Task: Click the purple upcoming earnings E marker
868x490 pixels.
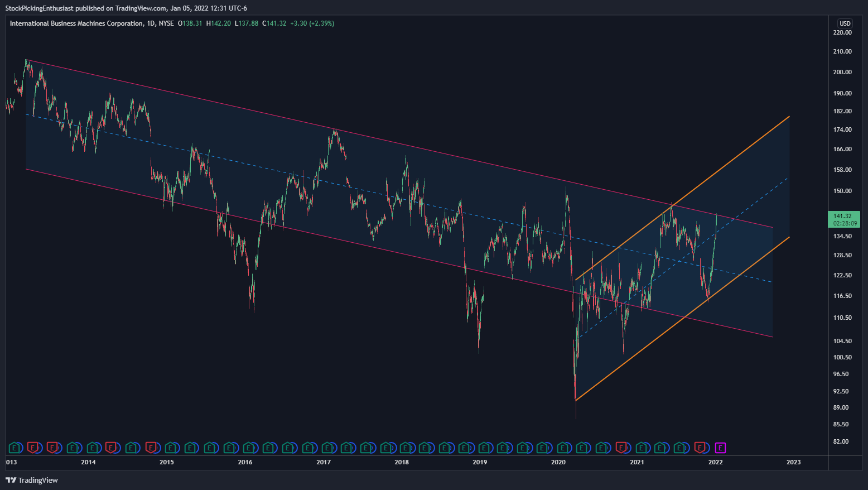Action: [720, 448]
